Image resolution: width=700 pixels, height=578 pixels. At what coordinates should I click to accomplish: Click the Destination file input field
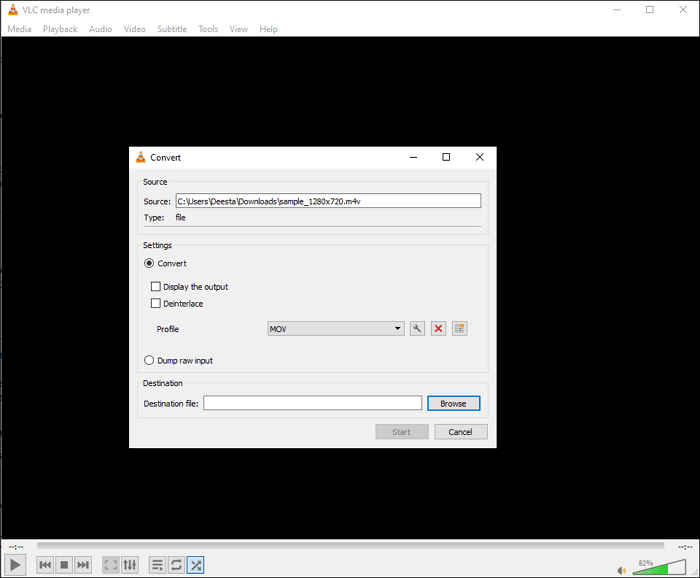point(312,403)
